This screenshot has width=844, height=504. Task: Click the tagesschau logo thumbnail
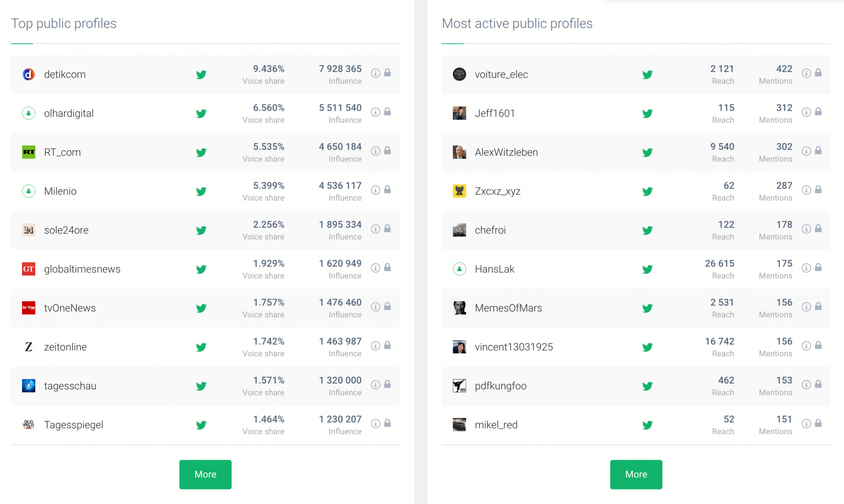point(29,386)
